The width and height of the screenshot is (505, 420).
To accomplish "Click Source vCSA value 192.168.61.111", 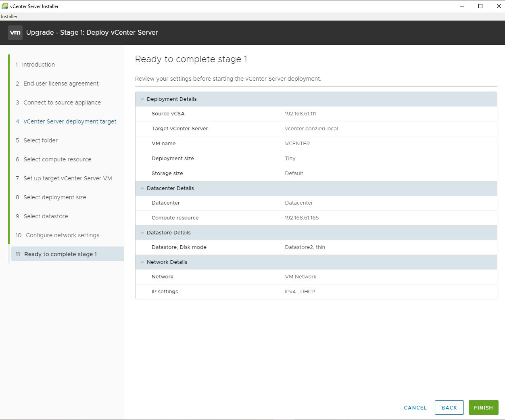I will (300, 114).
